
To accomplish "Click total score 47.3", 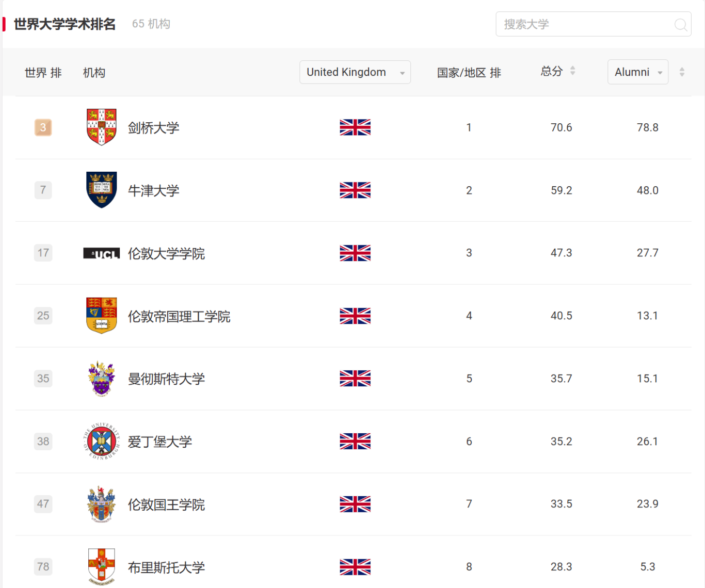I will tap(561, 253).
